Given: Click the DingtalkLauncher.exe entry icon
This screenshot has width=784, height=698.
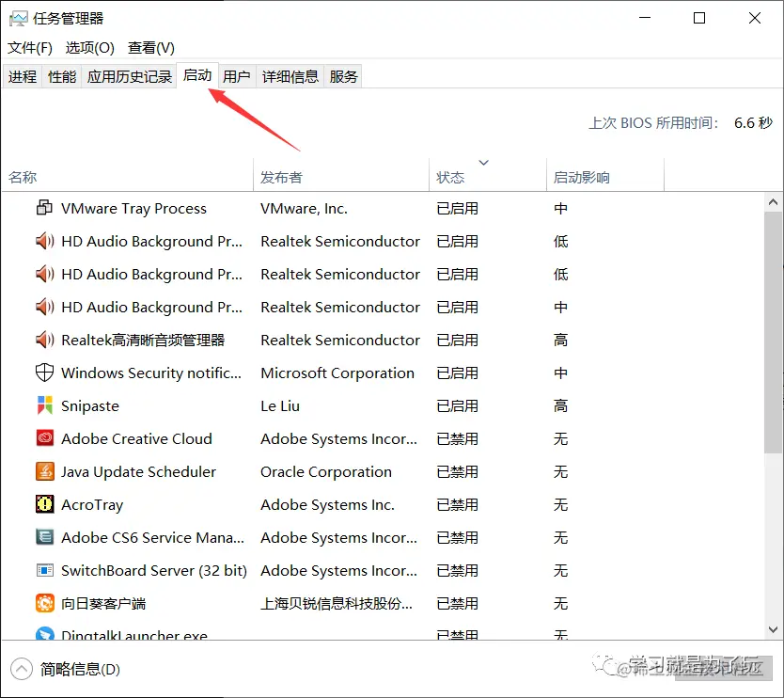Looking at the screenshot, I should click(44, 634).
